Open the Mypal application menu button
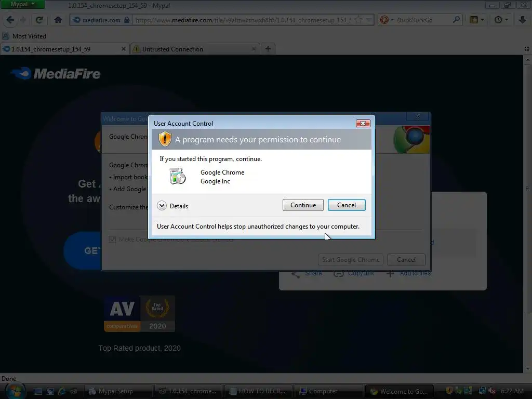The width and height of the screenshot is (532, 399). pos(22,4)
